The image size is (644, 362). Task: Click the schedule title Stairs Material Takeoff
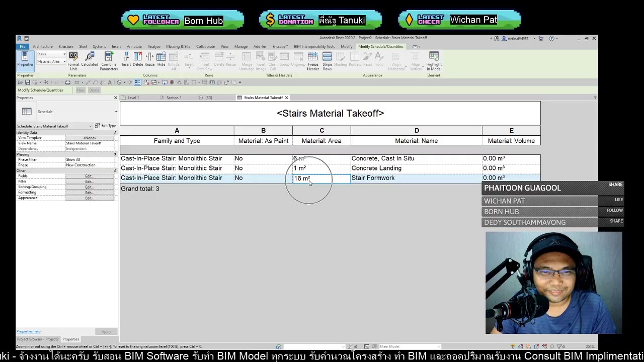tap(330, 114)
